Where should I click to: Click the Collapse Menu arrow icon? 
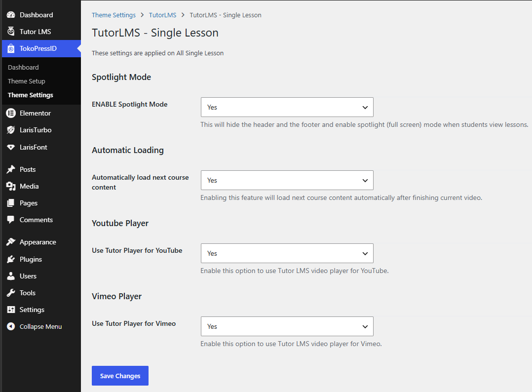point(11,326)
